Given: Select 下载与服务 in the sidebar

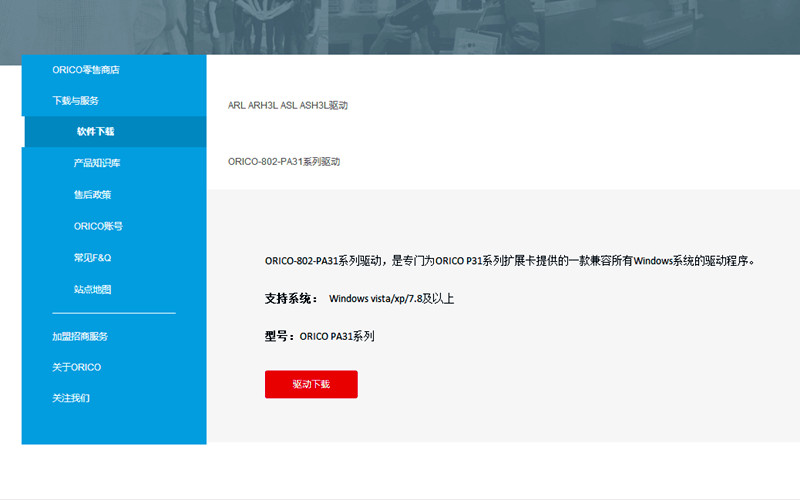Looking at the screenshot, I should click(76, 101).
